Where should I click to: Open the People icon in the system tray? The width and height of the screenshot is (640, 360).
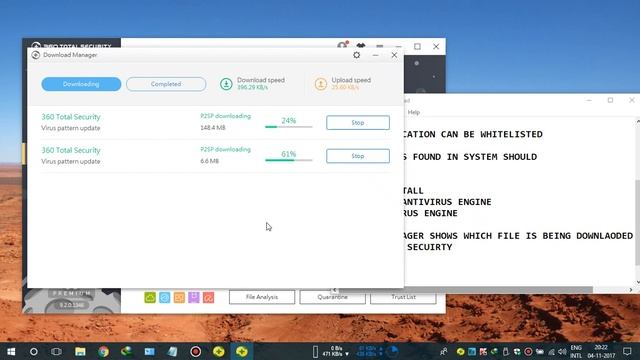point(444,351)
